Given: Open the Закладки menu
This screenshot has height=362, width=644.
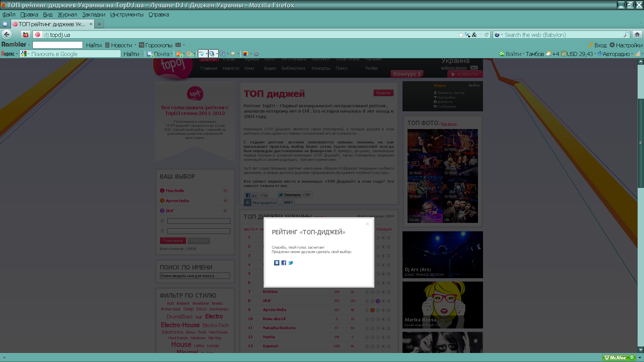Looking at the screenshot, I should coord(94,14).
